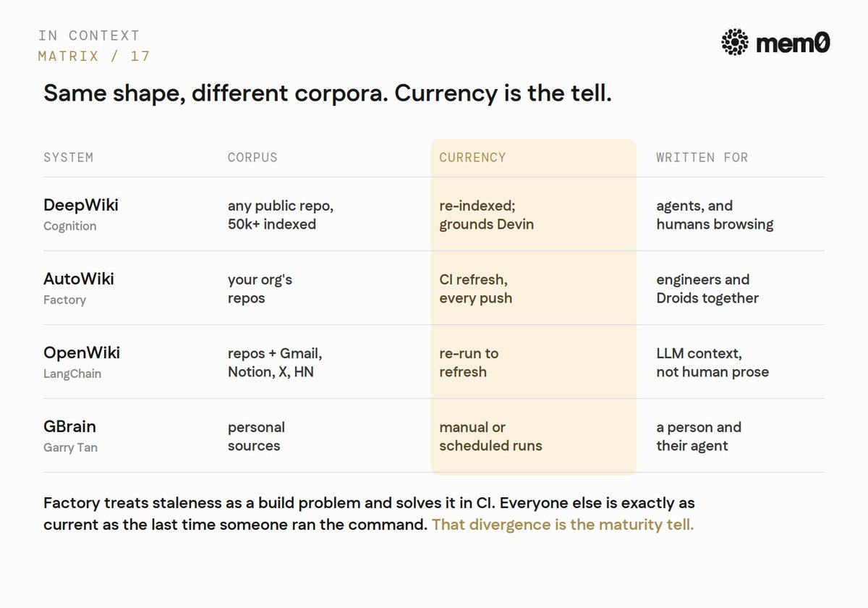The image size is (868, 608).
Task: Select the Garry Tan subtitle under GBrain
Action: (x=70, y=447)
